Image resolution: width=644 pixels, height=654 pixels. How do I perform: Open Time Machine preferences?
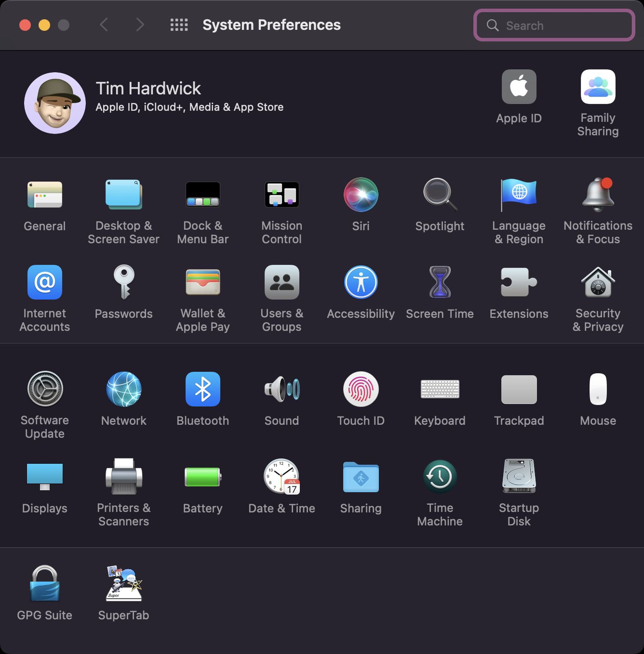[440, 477]
